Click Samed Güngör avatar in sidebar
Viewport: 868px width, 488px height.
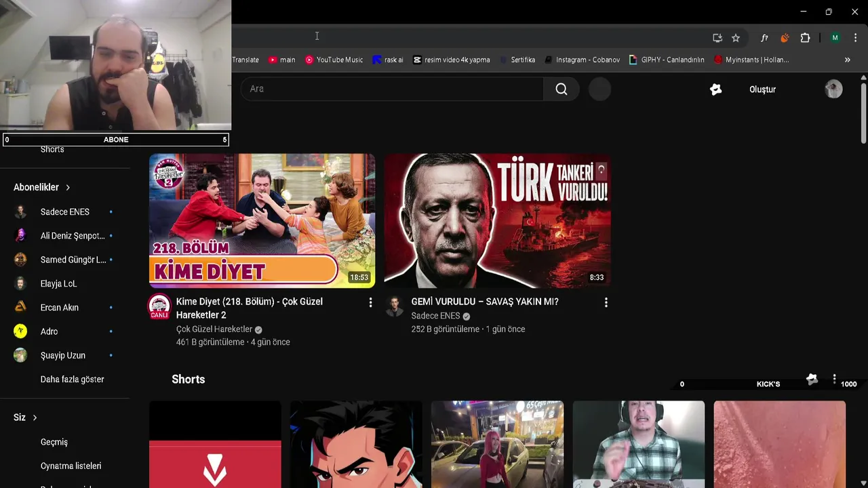20,260
